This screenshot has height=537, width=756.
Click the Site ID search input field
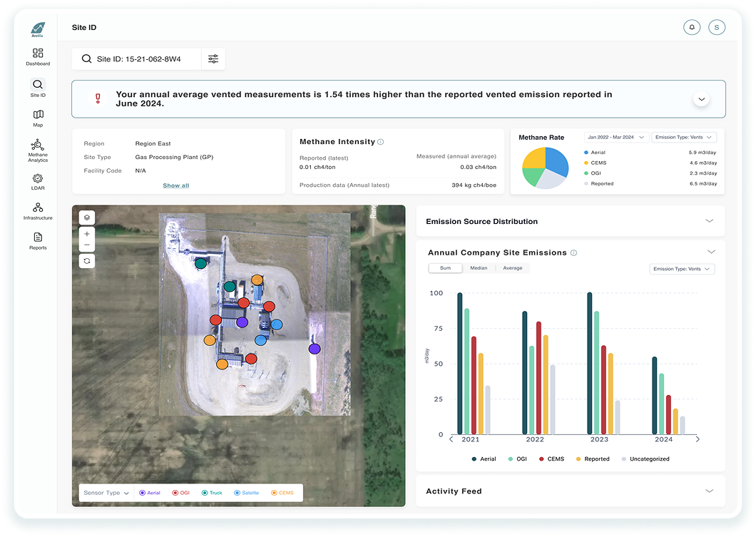point(138,58)
